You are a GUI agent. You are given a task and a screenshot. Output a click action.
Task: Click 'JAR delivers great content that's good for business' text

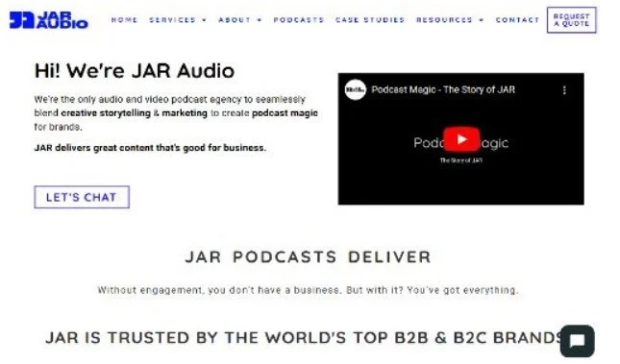(x=150, y=148)
